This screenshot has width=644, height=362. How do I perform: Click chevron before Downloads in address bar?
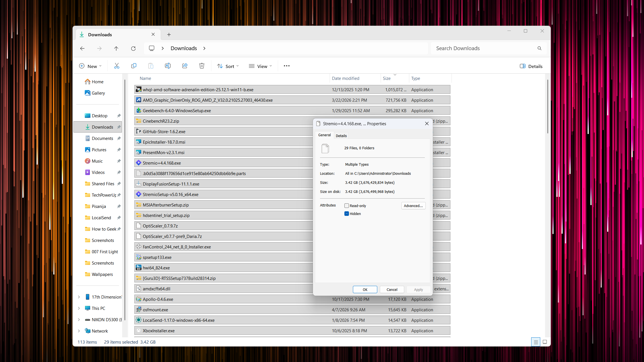(163, 48)
